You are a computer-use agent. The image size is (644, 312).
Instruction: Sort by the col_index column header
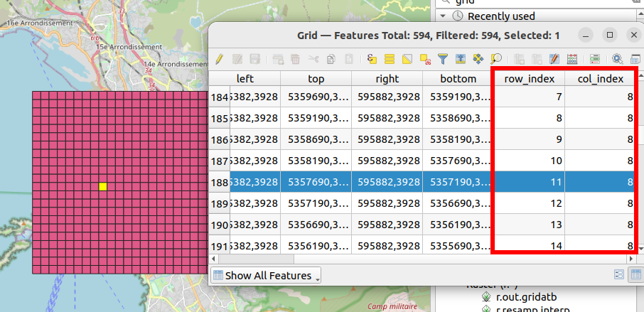[600, 79]
